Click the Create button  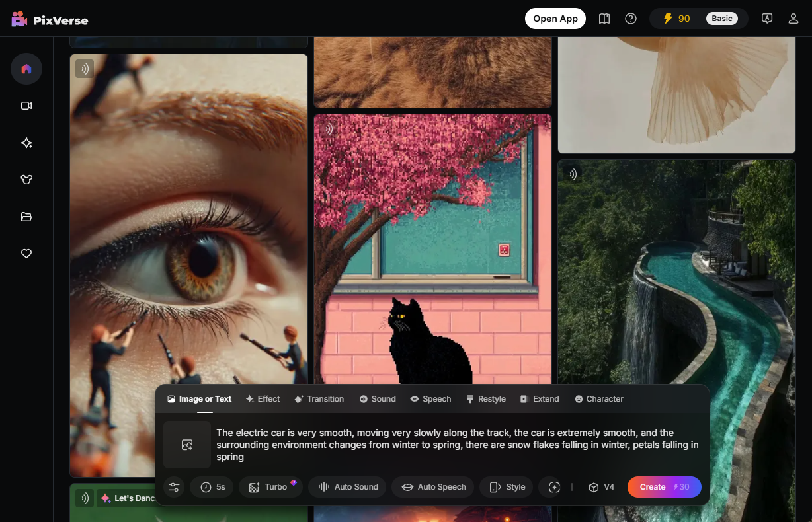665,487
